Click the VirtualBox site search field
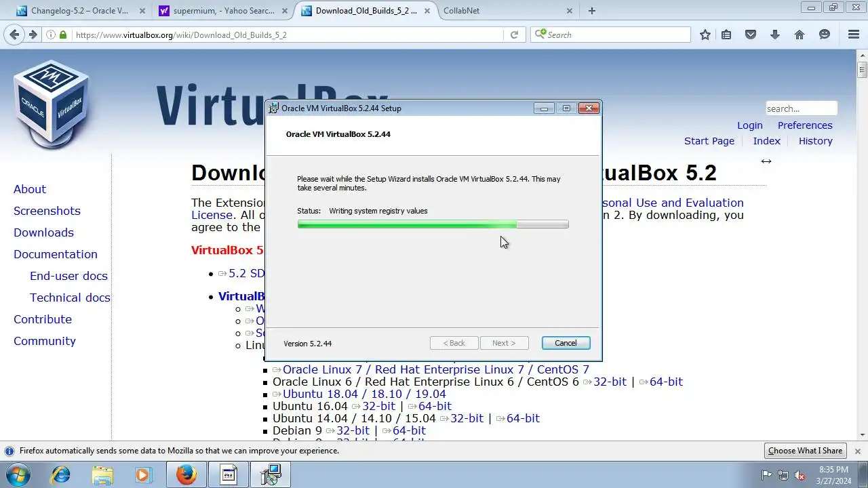 [801, 108]
